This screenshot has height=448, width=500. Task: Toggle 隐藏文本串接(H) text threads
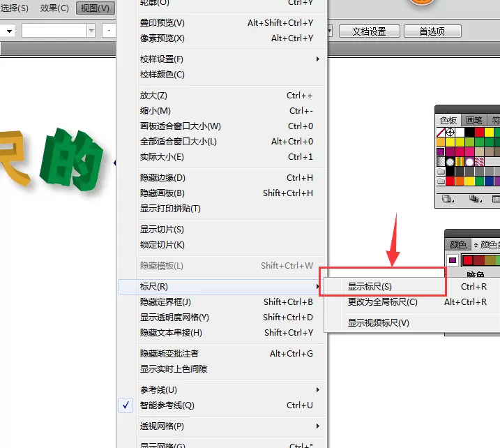[x=222, y=333]
